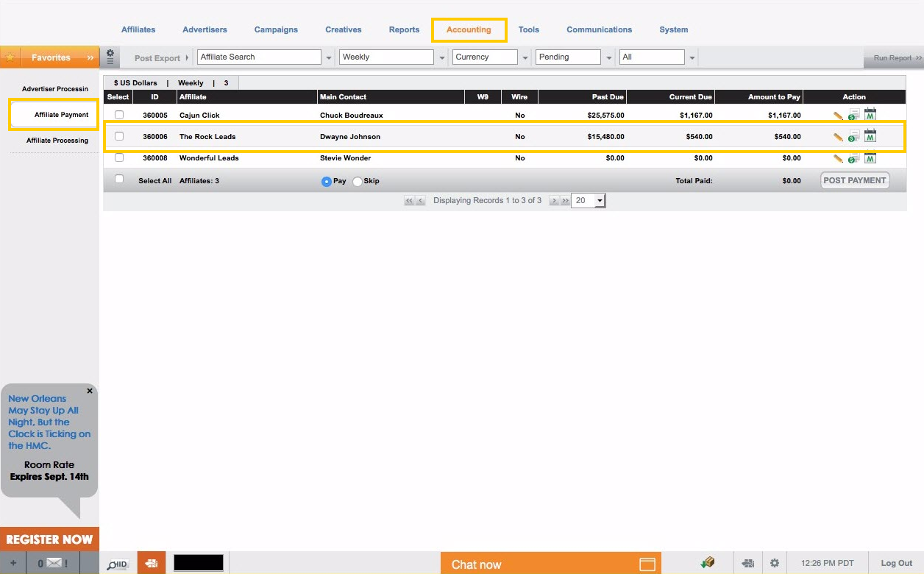The height and width of the screenshot is (574, 924).
Task: Open Chat now bar
Action: (550, 564)
